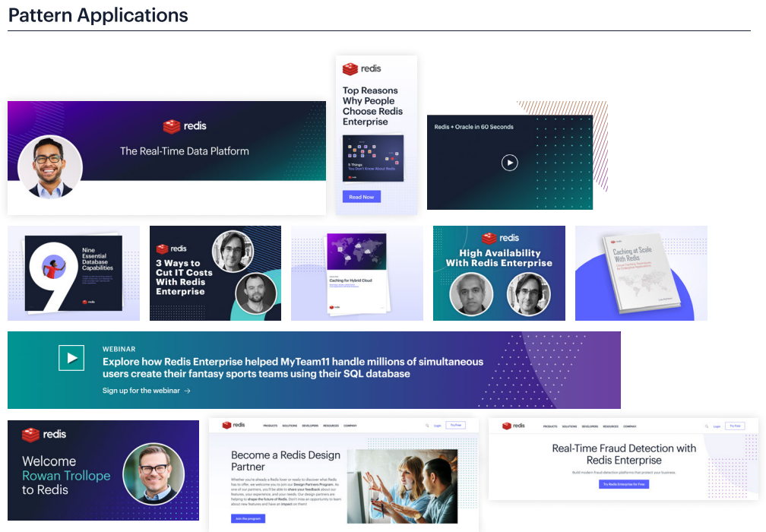Click Try Free button on Design Partner page

coord(456,425)
